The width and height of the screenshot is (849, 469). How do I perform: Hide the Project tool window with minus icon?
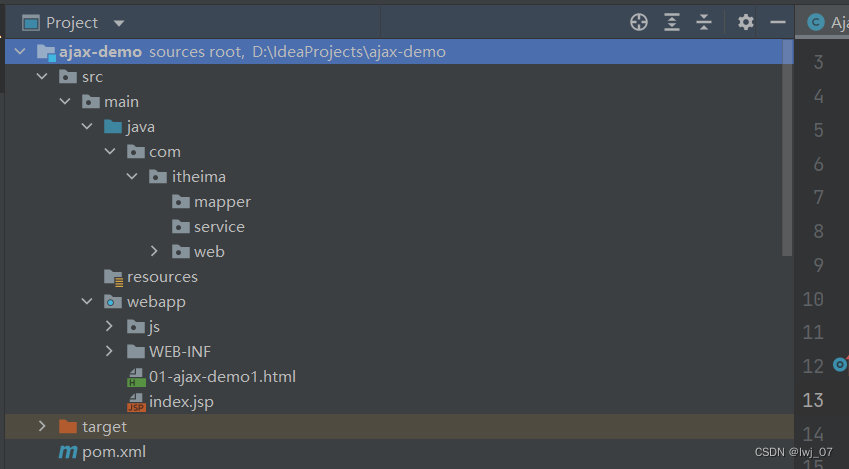(777, 22)
